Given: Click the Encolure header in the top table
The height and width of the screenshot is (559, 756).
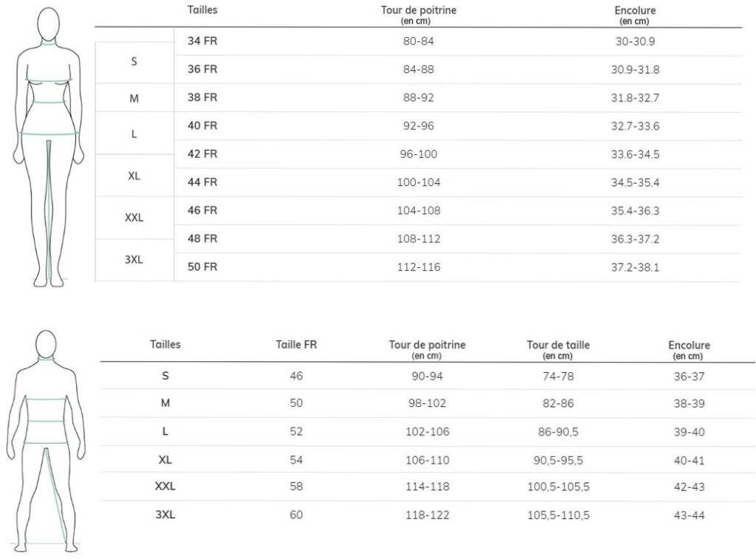Looking at the screenshot, I should pyautogui.click(x=635, y=11).
